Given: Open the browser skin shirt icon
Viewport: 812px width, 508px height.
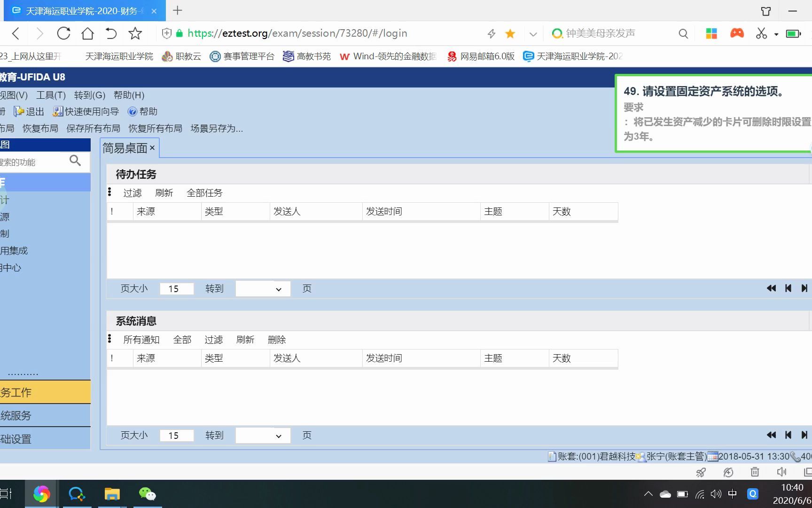Looking at the screenshot, I should (766, 11).
